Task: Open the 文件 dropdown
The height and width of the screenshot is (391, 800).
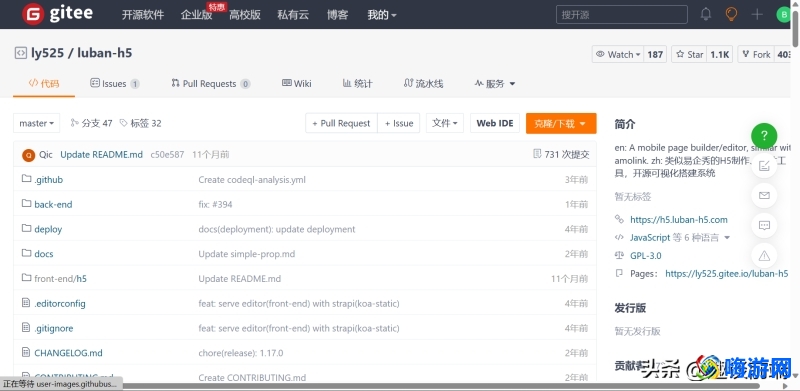Action: pos(445,123)
